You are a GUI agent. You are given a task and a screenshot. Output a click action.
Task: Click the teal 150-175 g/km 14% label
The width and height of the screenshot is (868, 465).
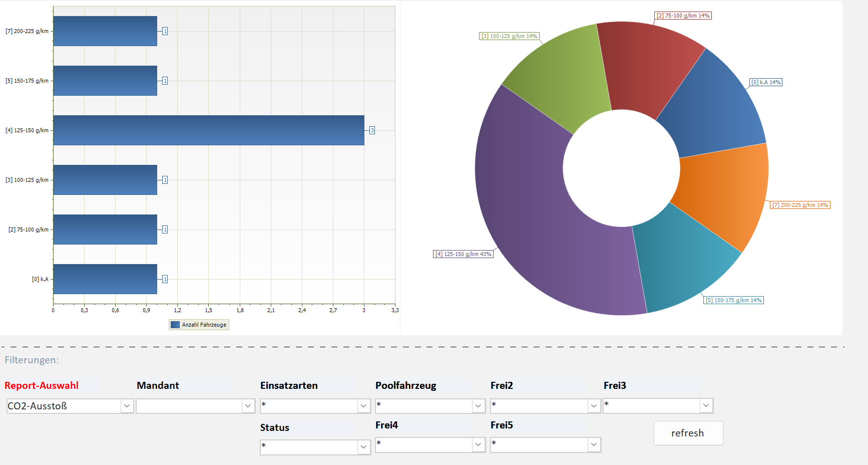pyautogui.click(x=734, y=300)
